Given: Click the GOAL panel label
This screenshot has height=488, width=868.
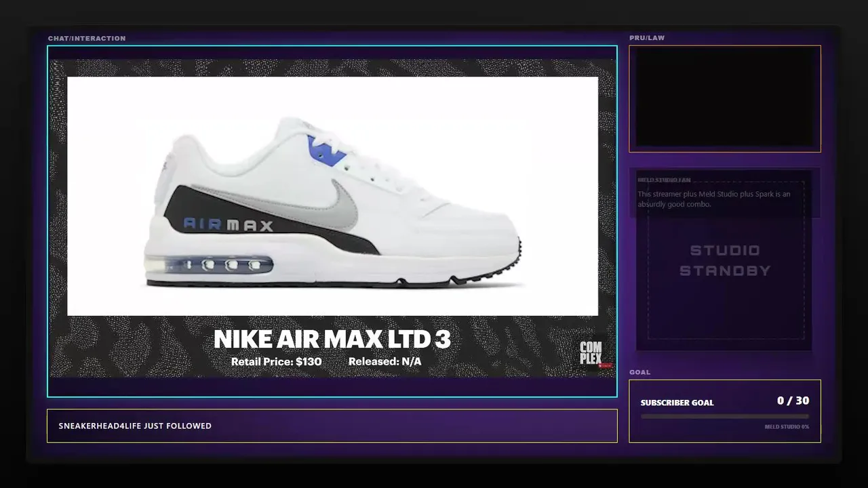Looking at the screenshot, I should click(x=639, y=372).
